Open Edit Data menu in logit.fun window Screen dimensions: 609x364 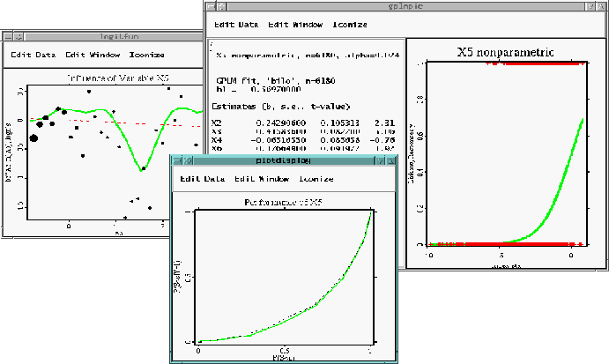click(33, 55)
